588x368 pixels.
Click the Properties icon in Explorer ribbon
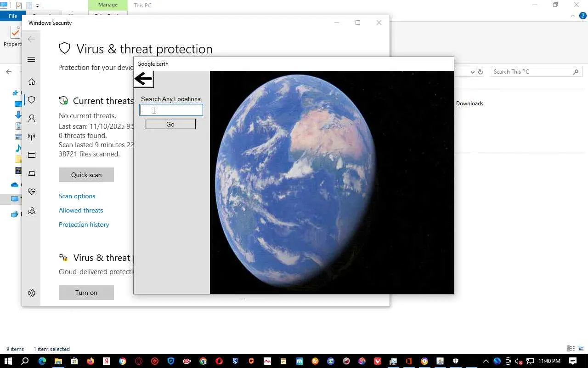pyautogui.click(x=15, y=33)
